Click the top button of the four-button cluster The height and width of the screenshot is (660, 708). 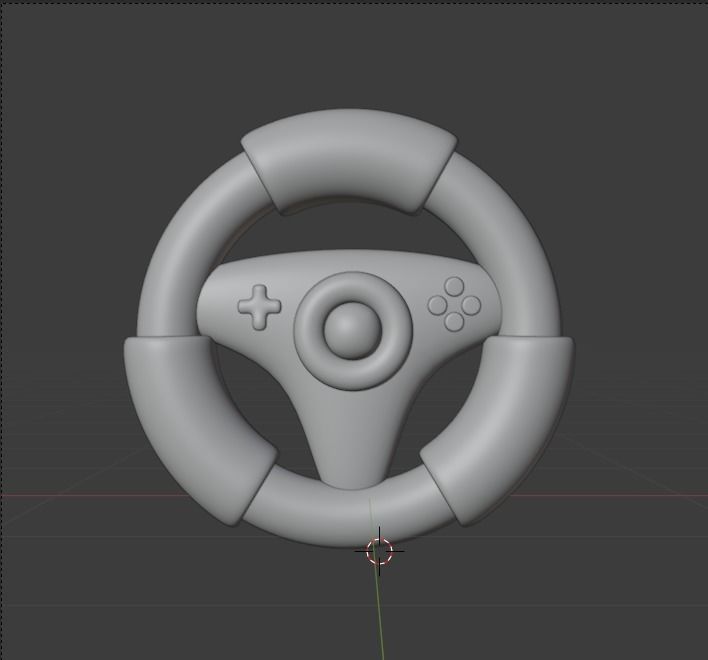454,287
